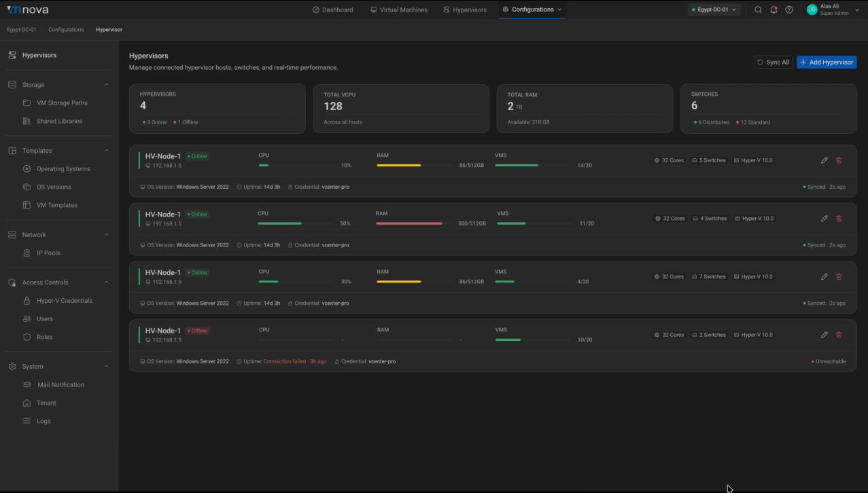Collapse the Storage section chevron
Viewport: 868px width, 493px height.
pos(106,85)
